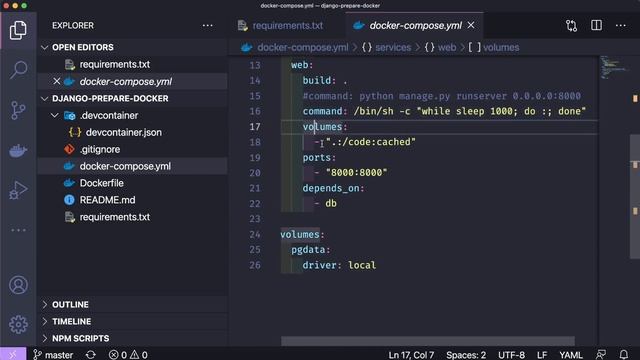Click the horizontal editor scrollbar
The image size is (640, 360).
point(428,340)
